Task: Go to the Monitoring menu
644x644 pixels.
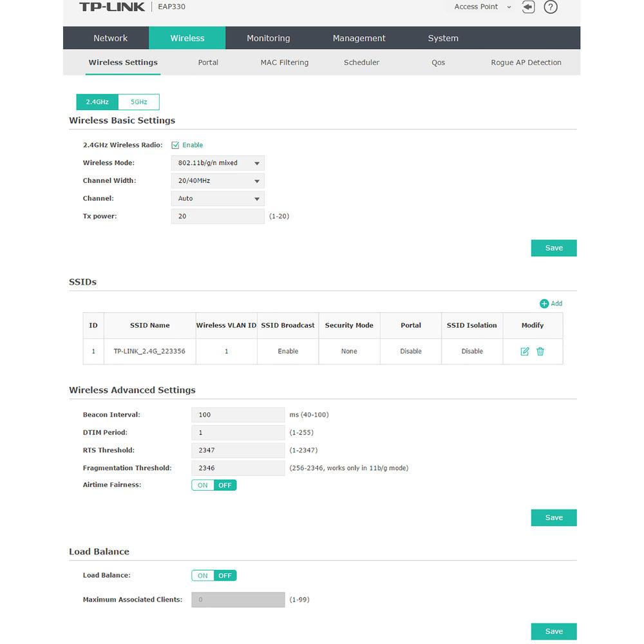Action: (268, 39)
